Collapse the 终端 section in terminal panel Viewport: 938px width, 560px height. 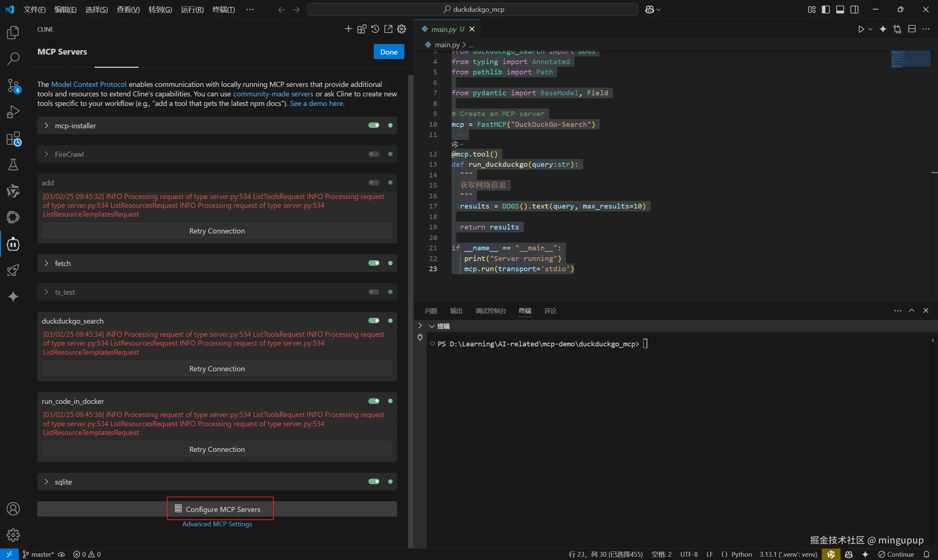point(432,326)
